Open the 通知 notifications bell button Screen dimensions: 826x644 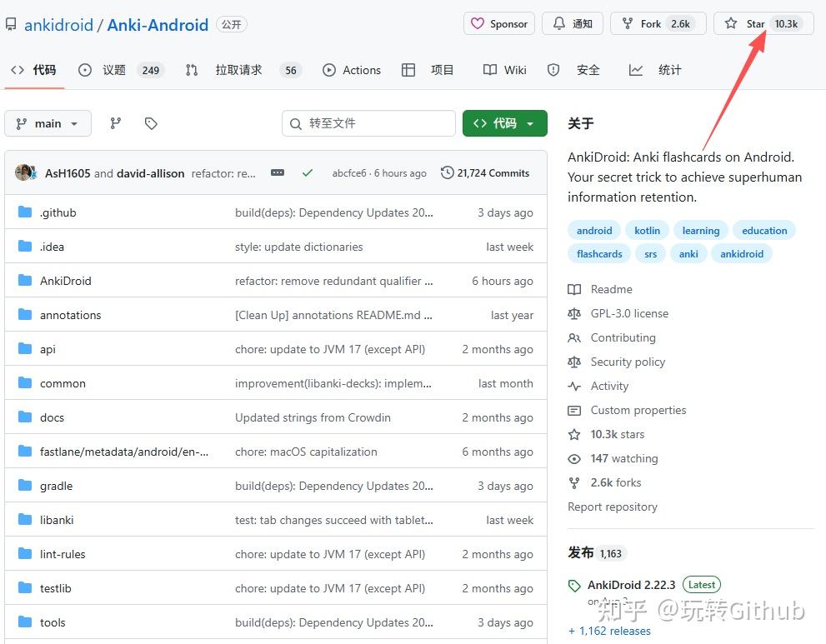[x=573, y=23]
